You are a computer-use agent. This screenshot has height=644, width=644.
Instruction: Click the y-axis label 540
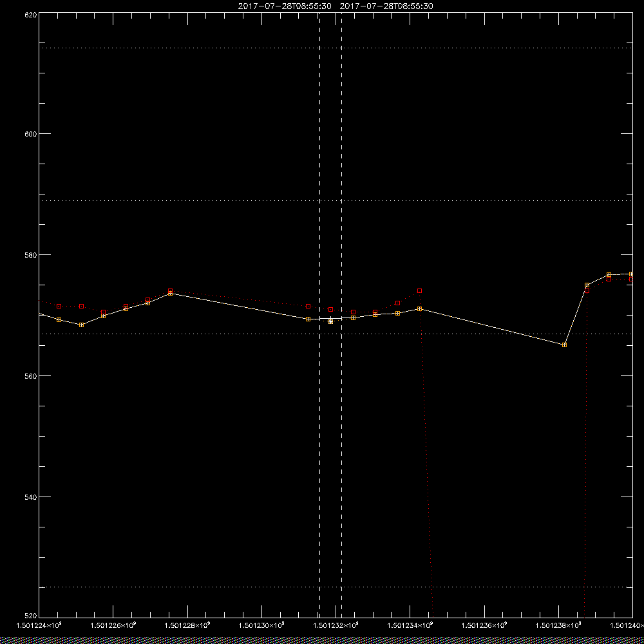pos(31,497)
